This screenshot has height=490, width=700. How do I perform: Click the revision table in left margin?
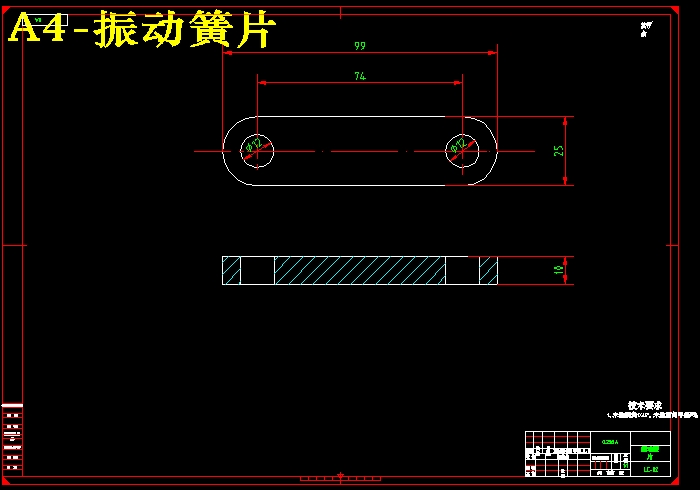click(12, 438)
